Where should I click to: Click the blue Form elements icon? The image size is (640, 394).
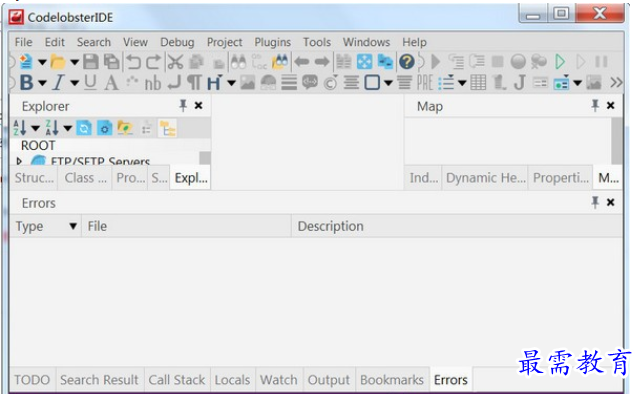pos(561,83)
